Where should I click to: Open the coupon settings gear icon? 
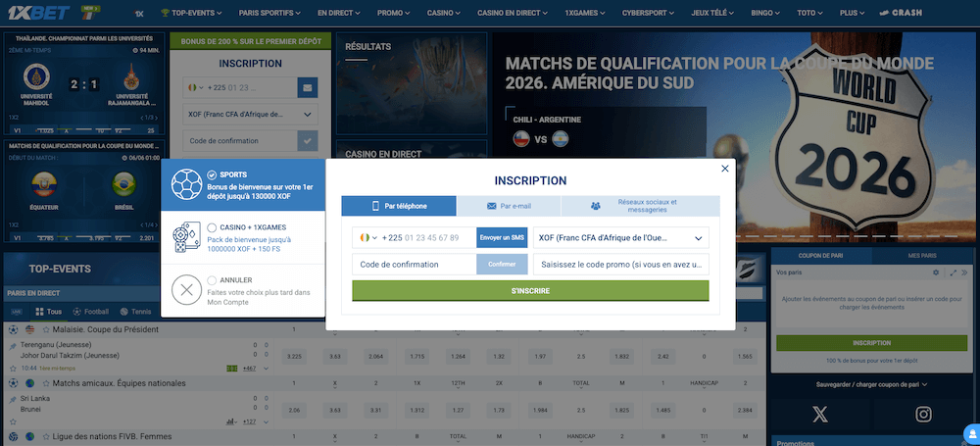point(936,273)
